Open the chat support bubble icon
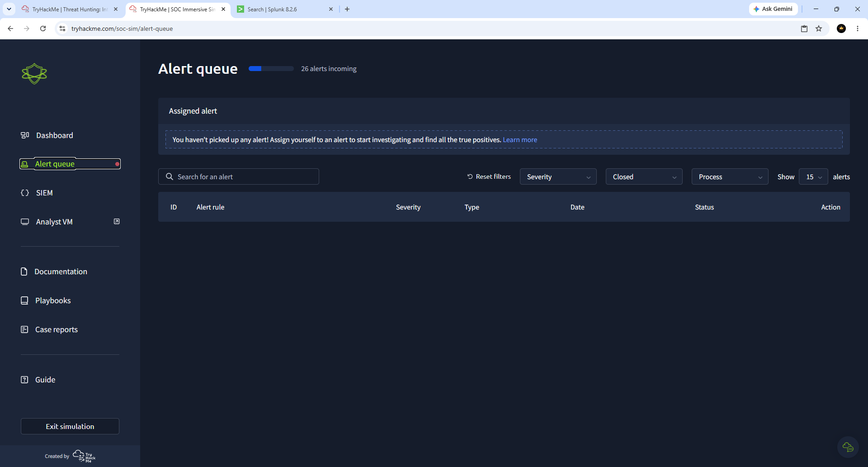This screenshot has width=868, height=467. [848, 447]
